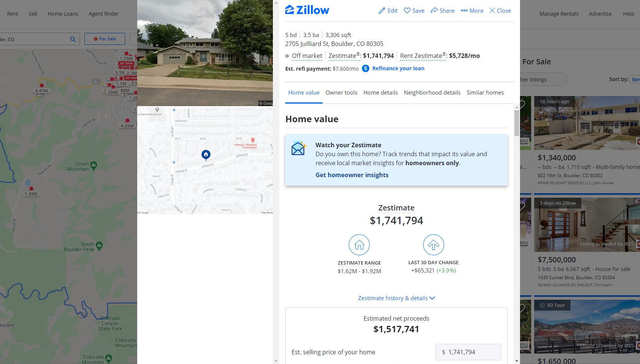Click the Zestimate heading above $1,741,794
640x364 pixels.
[396, 208]
